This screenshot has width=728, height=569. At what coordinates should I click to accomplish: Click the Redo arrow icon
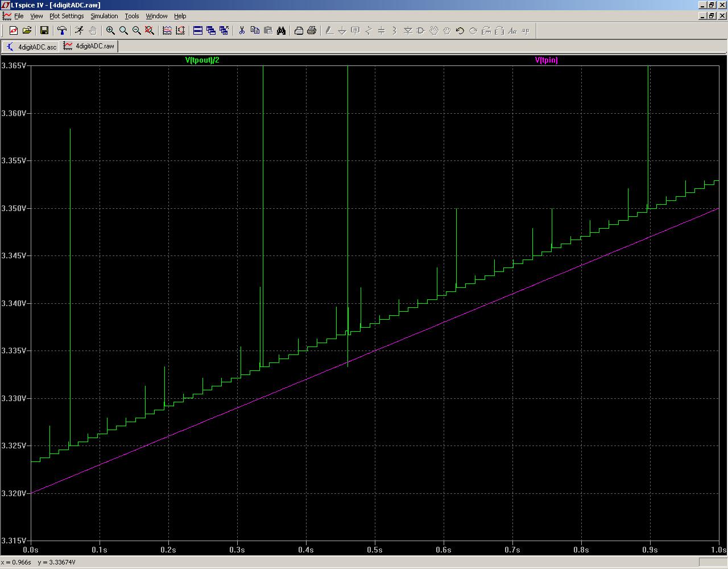(473, 31)
